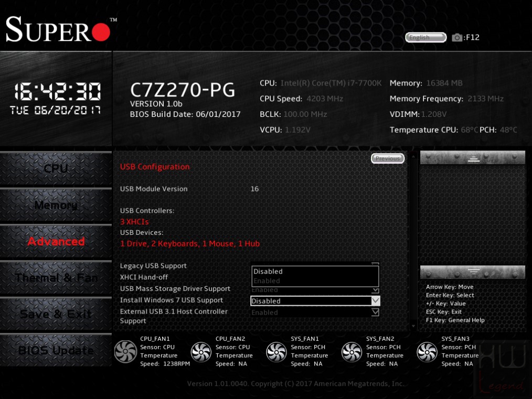Screen dimensions: 532x399
Task: Click the USB Module Version value 16
Action: click(x=254, y=189)
